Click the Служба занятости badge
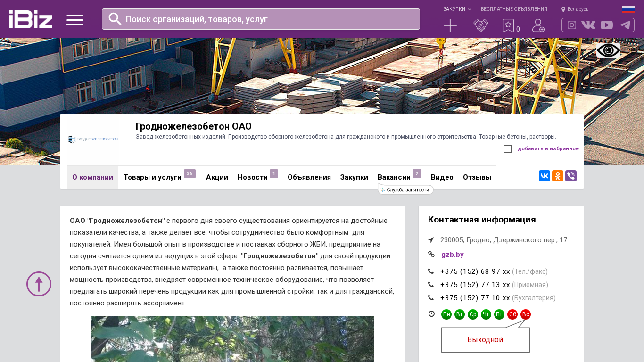The image size is (644, 362). (x=405, y=189)
